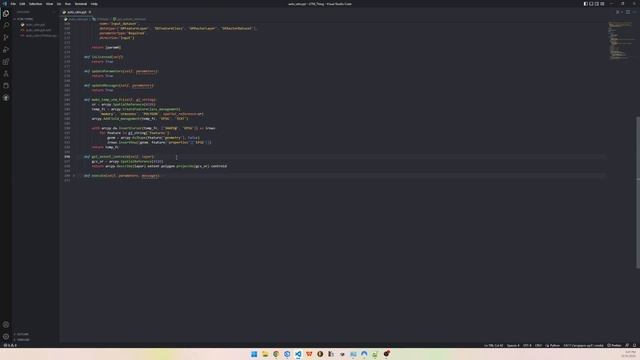Open the Windows Start menu
Image resolution: width=640 pixels, height=360 pixels.
coord(254,354)
